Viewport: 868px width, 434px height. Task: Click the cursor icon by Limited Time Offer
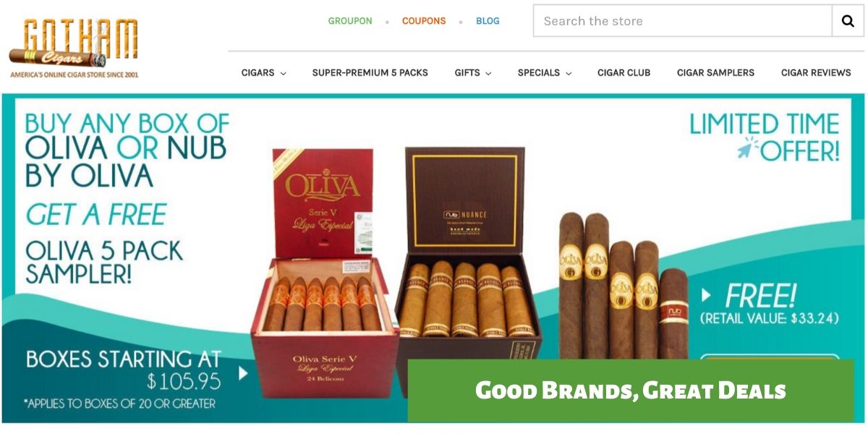pos(748,148)
